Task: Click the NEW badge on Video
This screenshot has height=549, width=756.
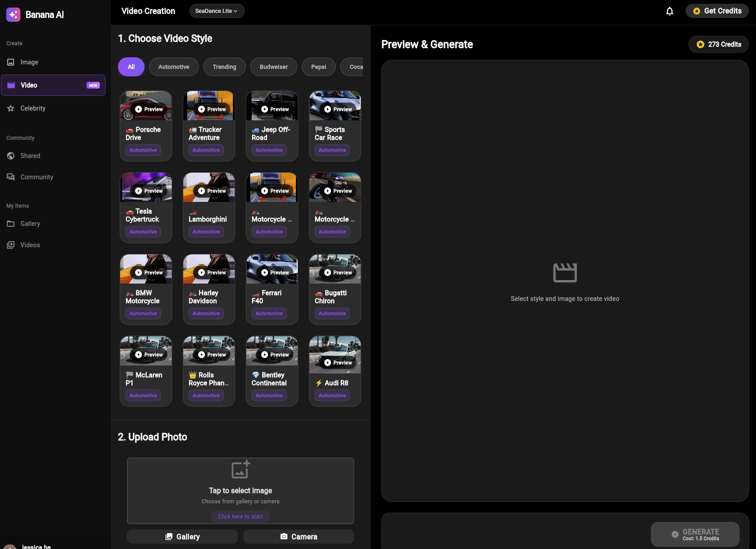Action: point(93,85)
